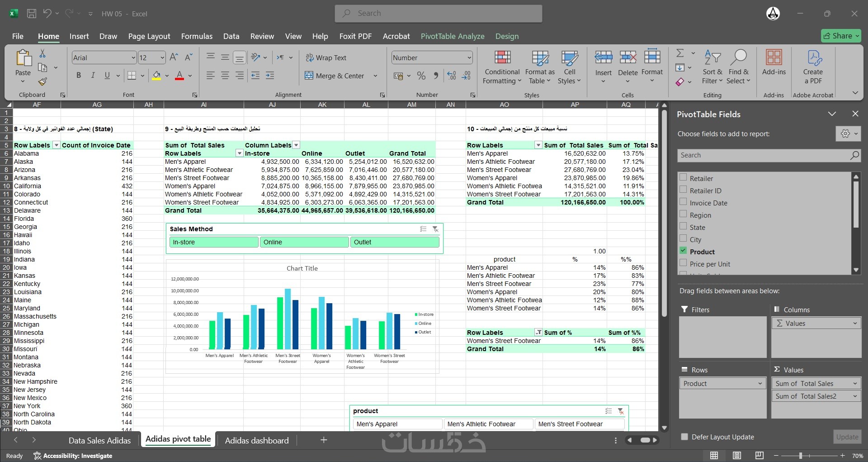
Task: Click the Undo arrow icon
Action: click(x=47, y=14)
